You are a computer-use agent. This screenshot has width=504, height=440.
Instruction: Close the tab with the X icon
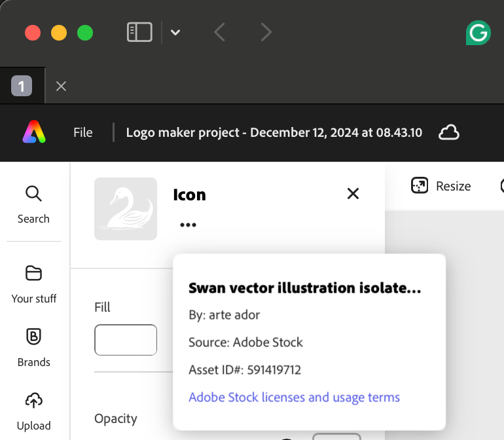click(61, 86)
